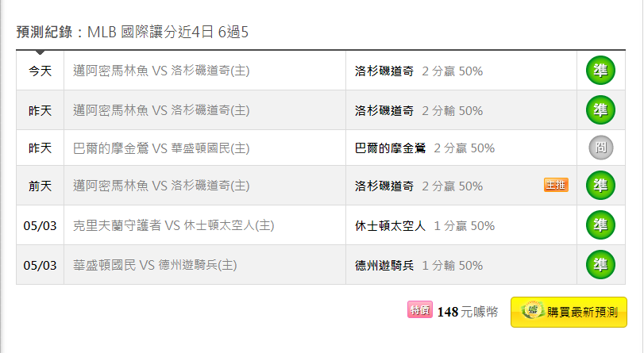This screenshot has width=644, height=353.
Task: Select 休士頓太空人 1分贏 prediction text
Action: pyautogui.click(x=425, y=226)
